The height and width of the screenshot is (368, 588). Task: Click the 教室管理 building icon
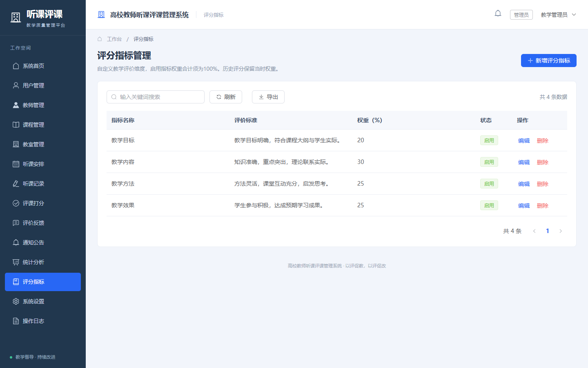click(x=16, y=144)
